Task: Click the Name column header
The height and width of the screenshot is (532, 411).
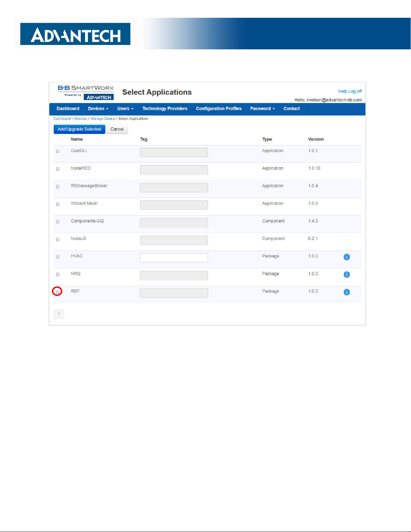Action: click(77, 139)
